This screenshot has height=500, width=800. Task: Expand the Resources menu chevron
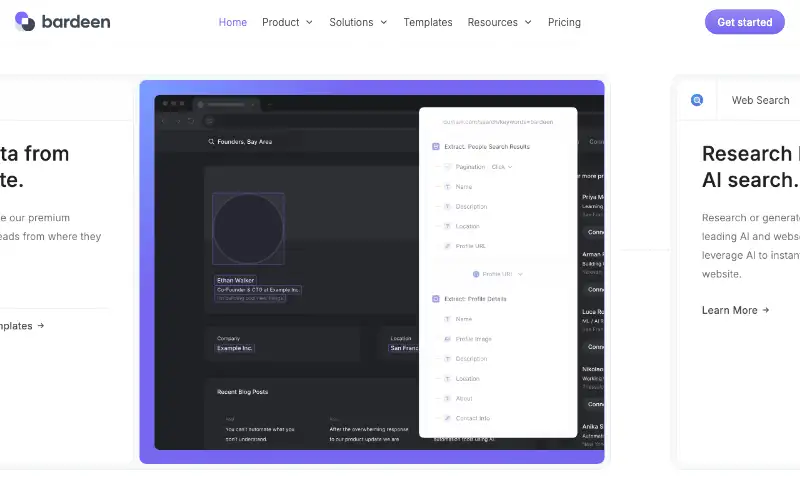[x=528, y=22]
